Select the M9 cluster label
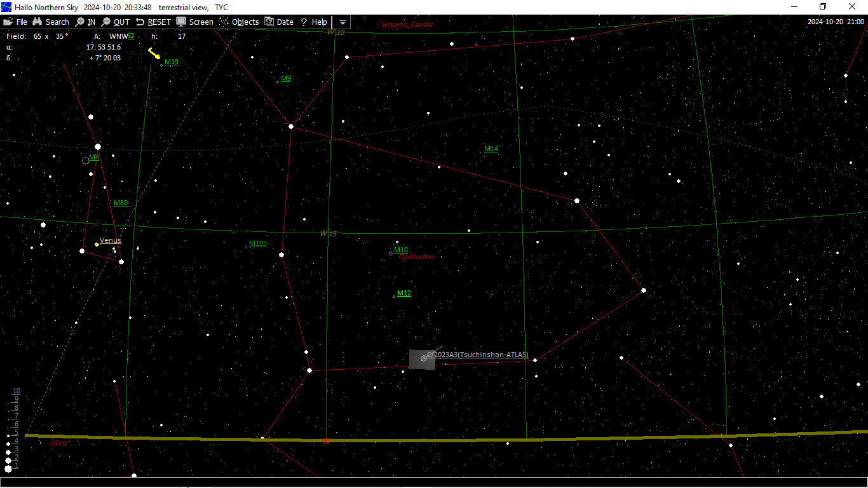Screen dimensions: 868x488 [286, 79]
